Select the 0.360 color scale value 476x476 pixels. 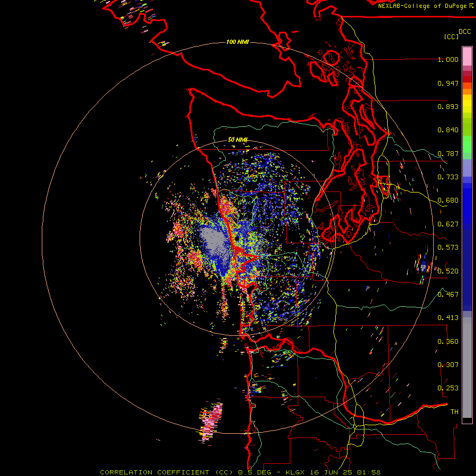pyautogui.click(x=448, y=342)
